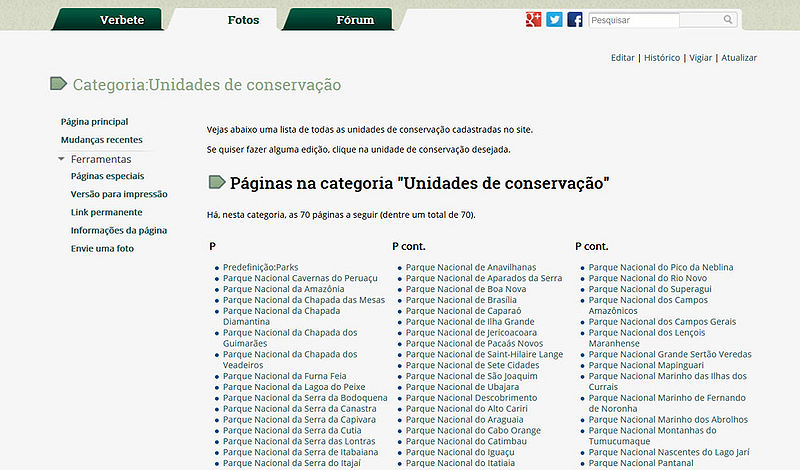Open Parque Nacional da Serra da Canastra
Image resolution: width=800 pixels, height=470 pixels.
(x=299, y=408)
